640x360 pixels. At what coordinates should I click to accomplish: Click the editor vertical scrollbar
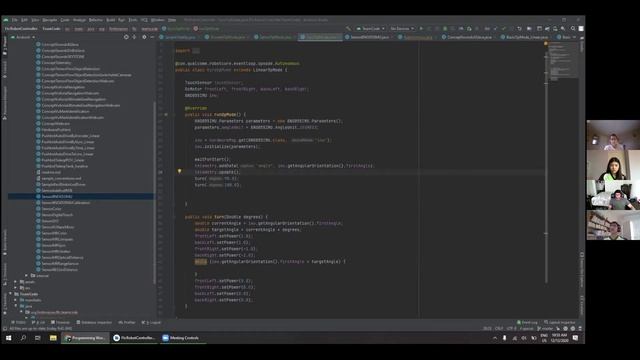tap(546, 167)
